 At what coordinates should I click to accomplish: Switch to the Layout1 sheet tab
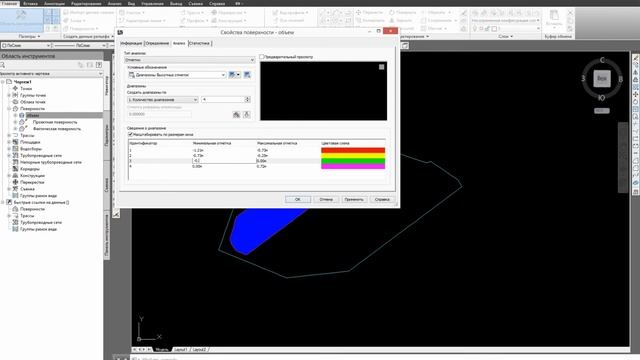click(x=180, y=350)
